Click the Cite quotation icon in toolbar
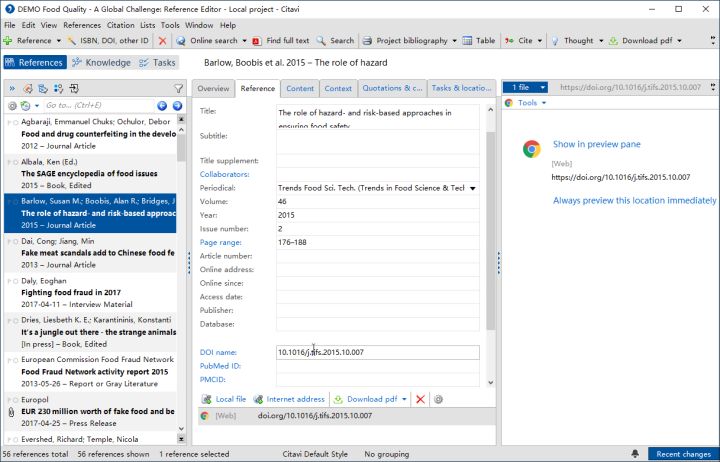The height and width of the screenshot is (462, 720). coord(509,40)
